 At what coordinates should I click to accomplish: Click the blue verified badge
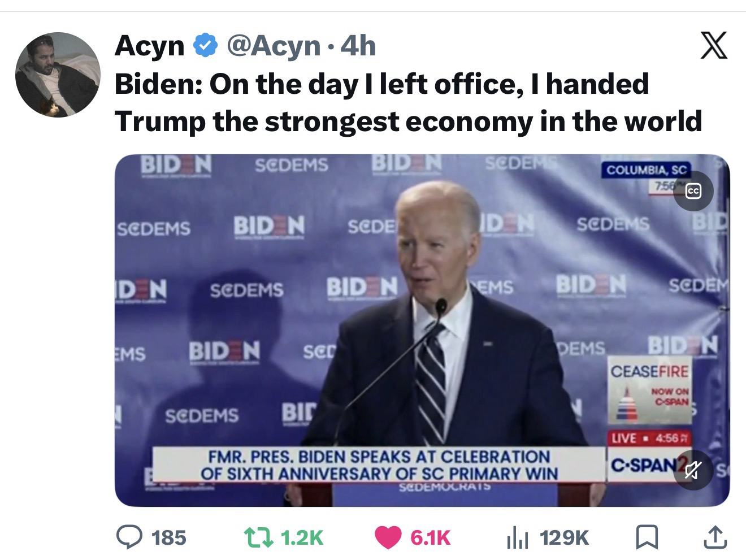click(x=205, y=46)
